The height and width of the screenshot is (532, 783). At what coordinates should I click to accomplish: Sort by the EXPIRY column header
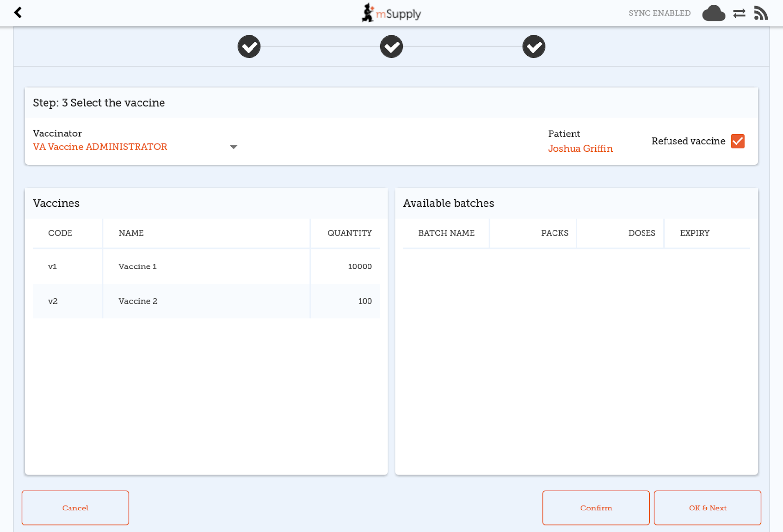coord(694,233)
